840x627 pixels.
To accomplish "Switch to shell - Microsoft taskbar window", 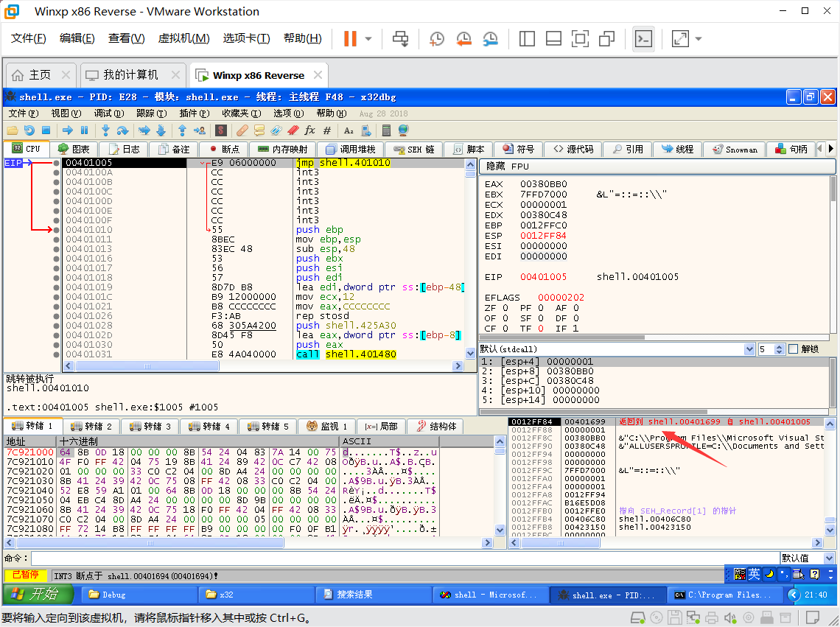I will 491,595.
